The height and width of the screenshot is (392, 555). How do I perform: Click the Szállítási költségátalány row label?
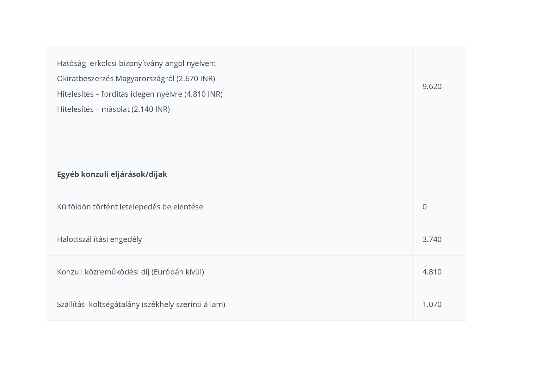coord(141,304)
